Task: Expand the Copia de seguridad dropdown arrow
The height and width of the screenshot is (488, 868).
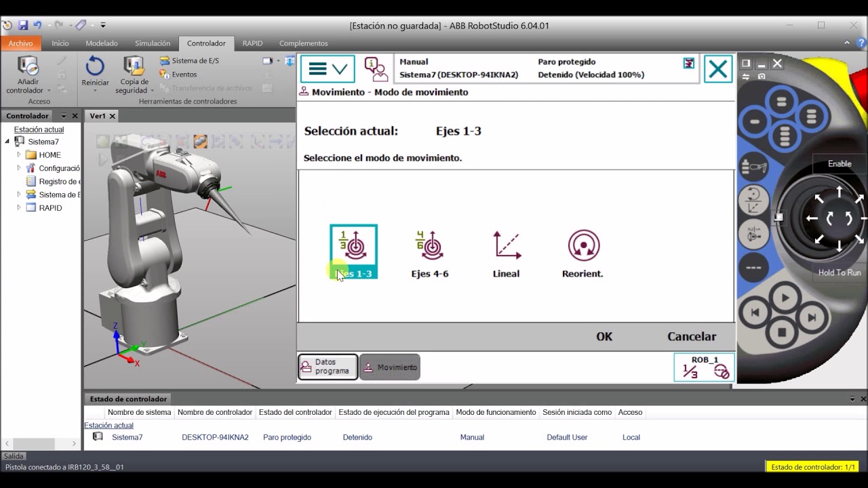Action: (152, 91)
